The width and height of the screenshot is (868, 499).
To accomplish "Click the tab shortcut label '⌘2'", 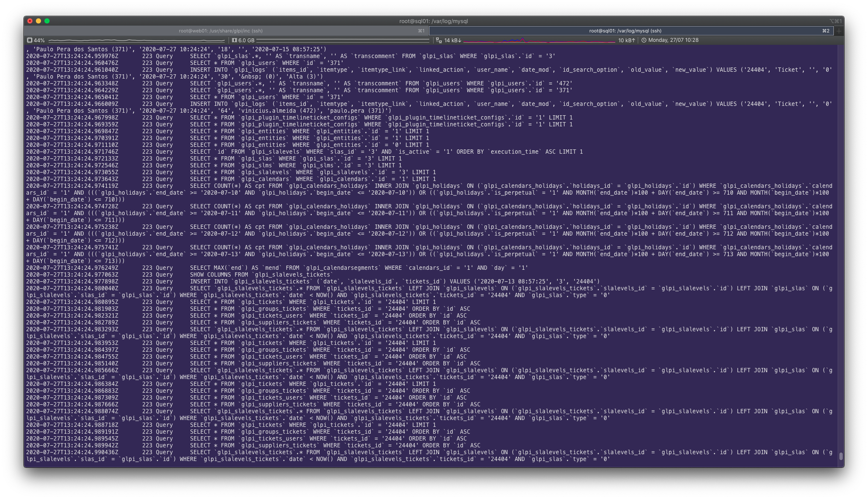I will coord(826,31).
